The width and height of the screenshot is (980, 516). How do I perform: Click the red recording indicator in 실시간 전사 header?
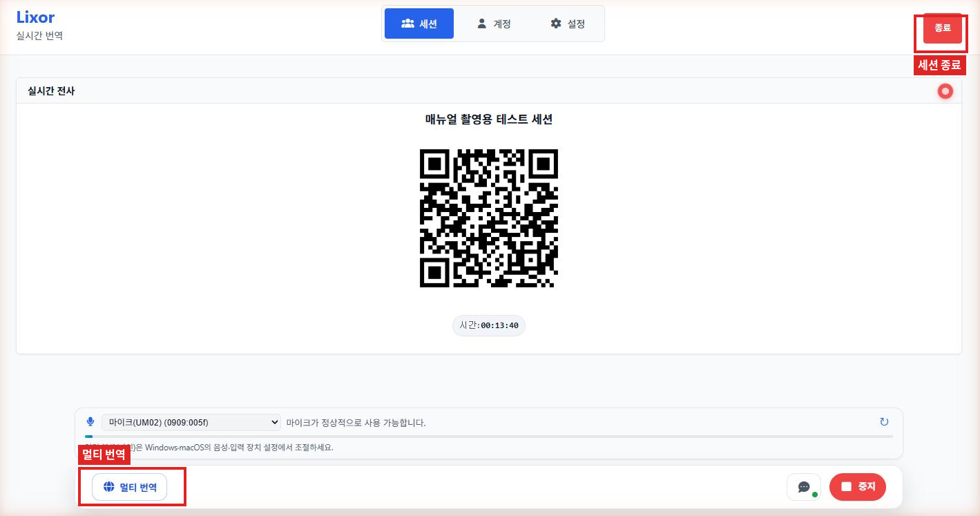click(945, 91)
